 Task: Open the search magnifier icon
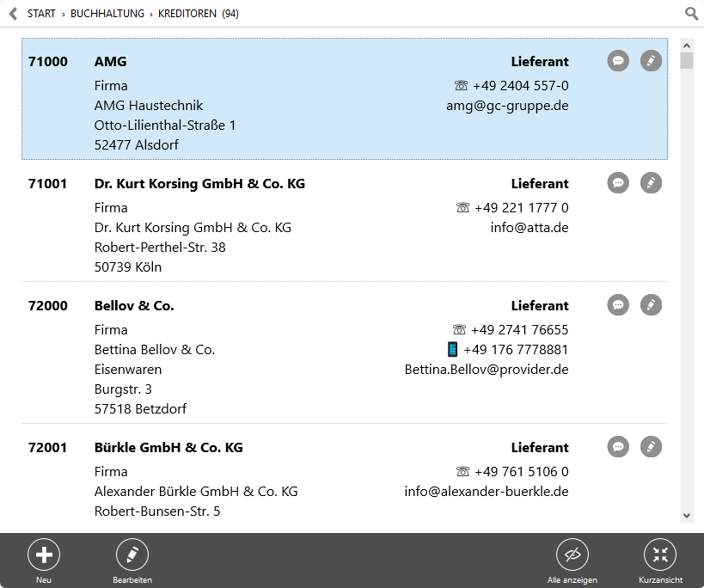691,14
